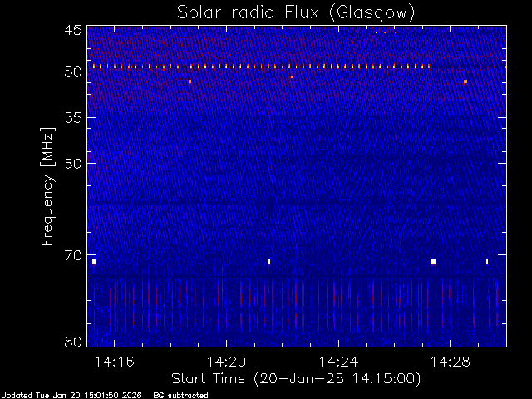
Task: Click the 'Updated Tue Jan 20 15:01:50 2026' text
Action: pyautogui.click(x=71, y=396)
